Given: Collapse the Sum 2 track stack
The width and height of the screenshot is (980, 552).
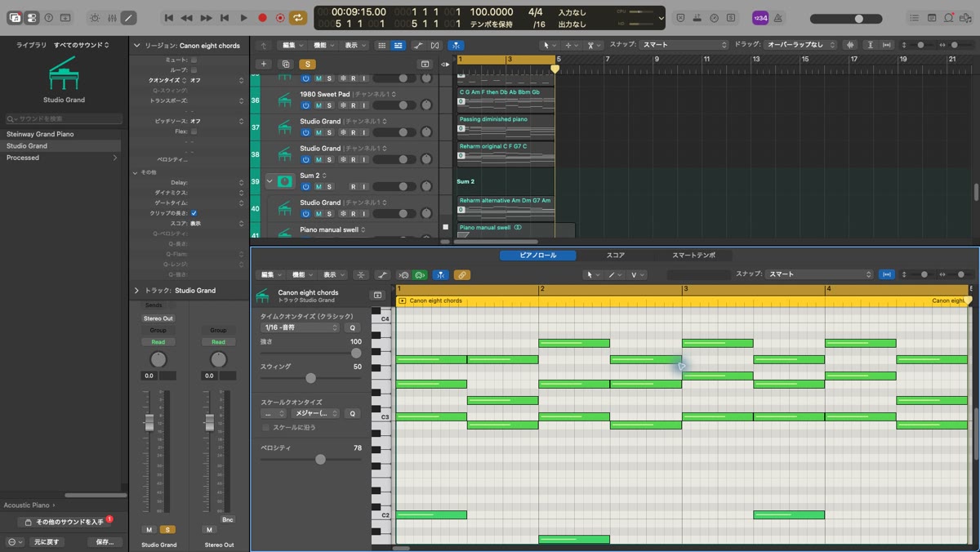Looking at the screenshot, I should 269,180.
